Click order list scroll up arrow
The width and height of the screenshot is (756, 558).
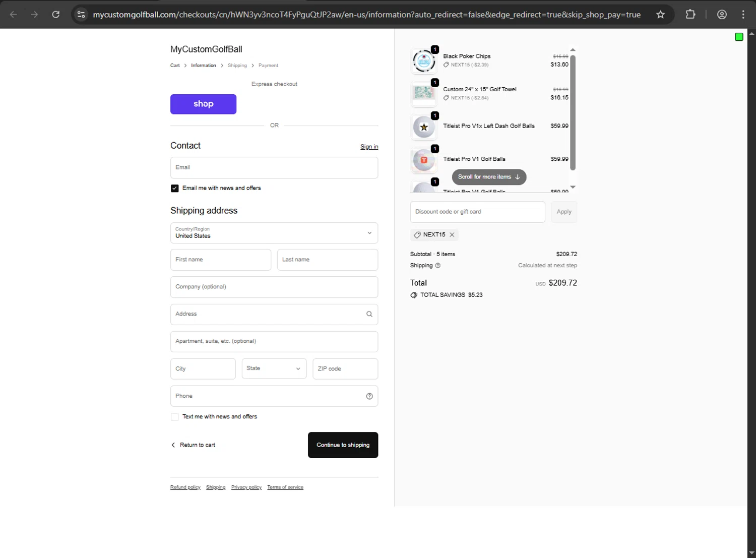(x=573, y=50)
